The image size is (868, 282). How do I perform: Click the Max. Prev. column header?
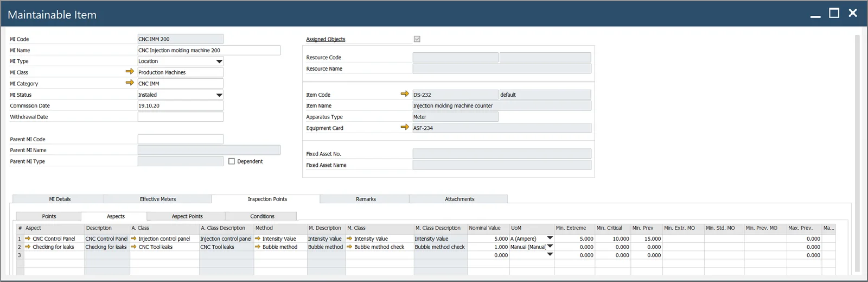[x=805, y=228]
